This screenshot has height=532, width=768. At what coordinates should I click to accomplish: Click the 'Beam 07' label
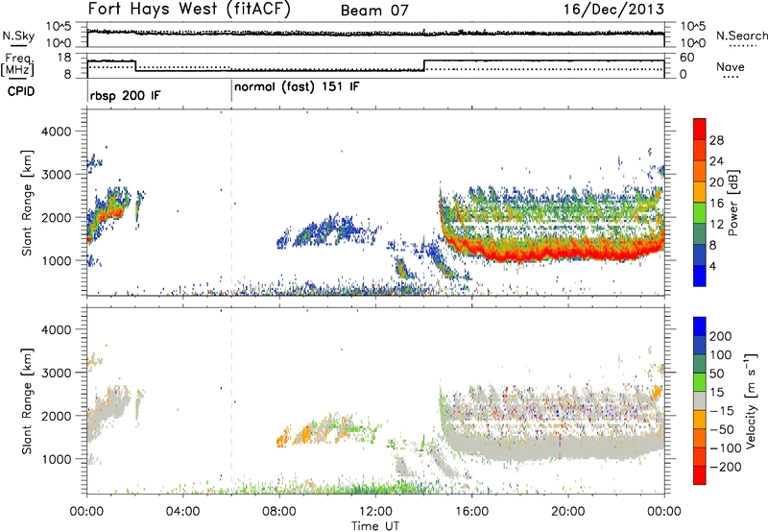click(374, 11)
